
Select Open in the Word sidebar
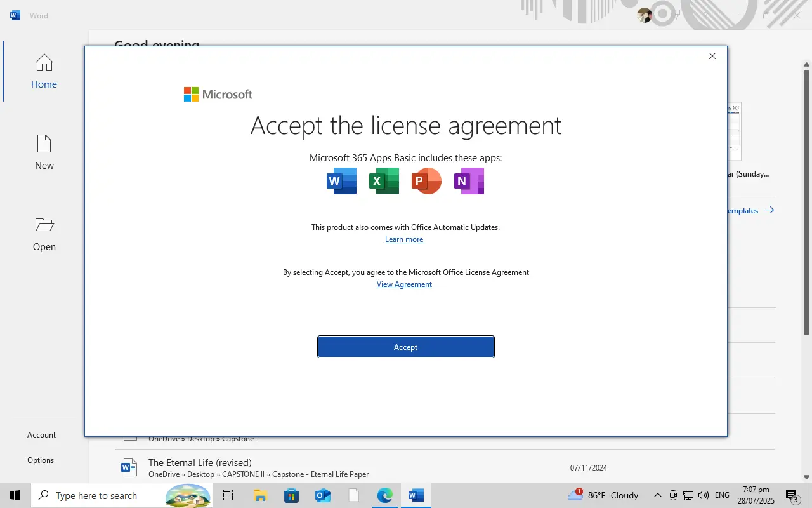tap(44, 234)
